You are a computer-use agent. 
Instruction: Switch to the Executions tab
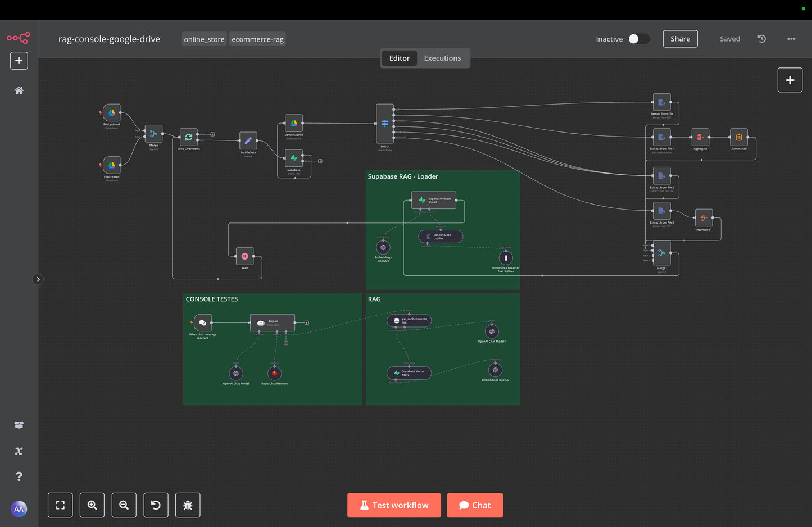pos(442,58)
